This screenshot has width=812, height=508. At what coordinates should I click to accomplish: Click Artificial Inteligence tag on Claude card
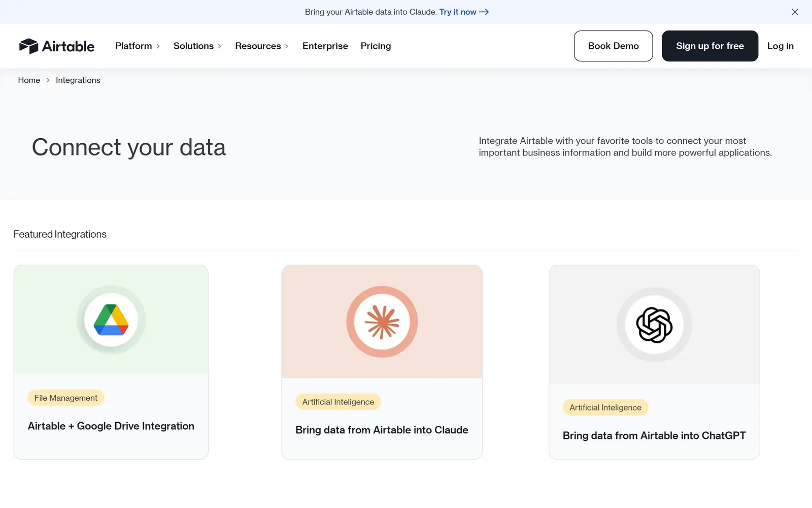click(x=338, y=402)
